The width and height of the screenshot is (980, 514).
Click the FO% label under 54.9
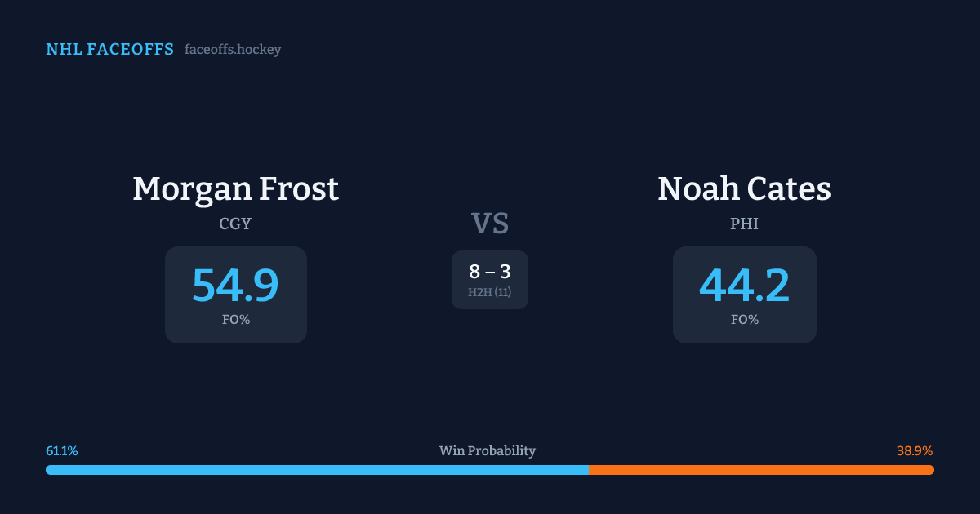[x=235, y=320]
